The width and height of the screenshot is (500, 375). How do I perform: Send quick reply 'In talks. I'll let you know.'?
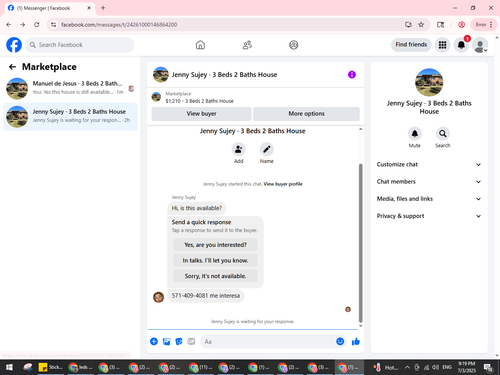[x=215, y=260]
